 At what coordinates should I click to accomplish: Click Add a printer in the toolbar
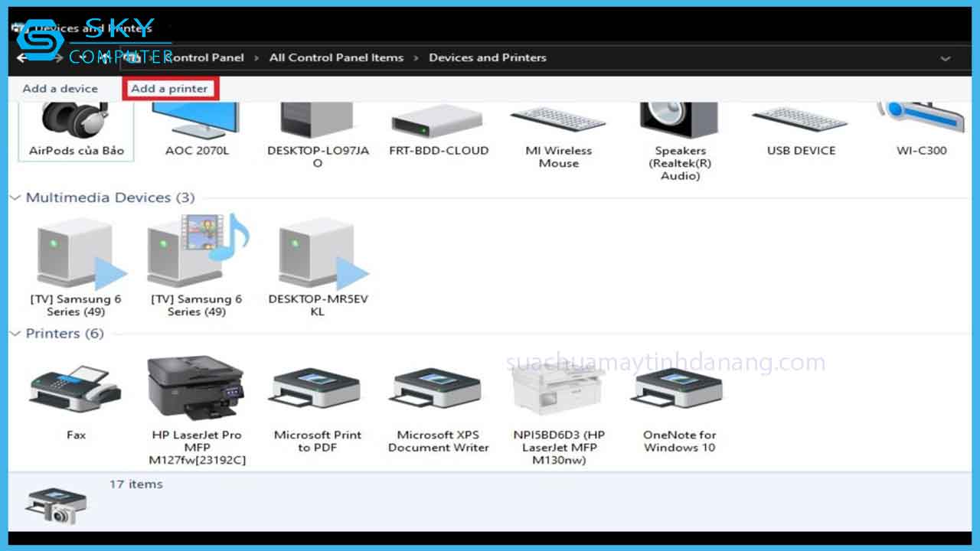(x=170, y=89)
